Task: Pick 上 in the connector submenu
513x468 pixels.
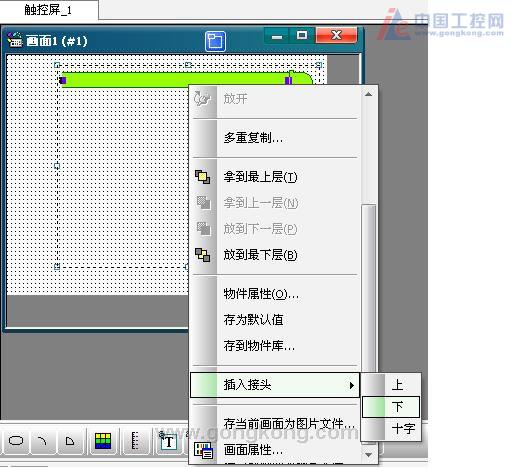Action: [391, 385]
